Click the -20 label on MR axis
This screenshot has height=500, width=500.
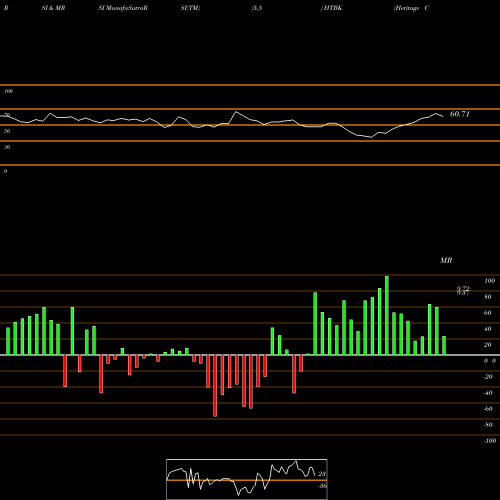(488, 377)
